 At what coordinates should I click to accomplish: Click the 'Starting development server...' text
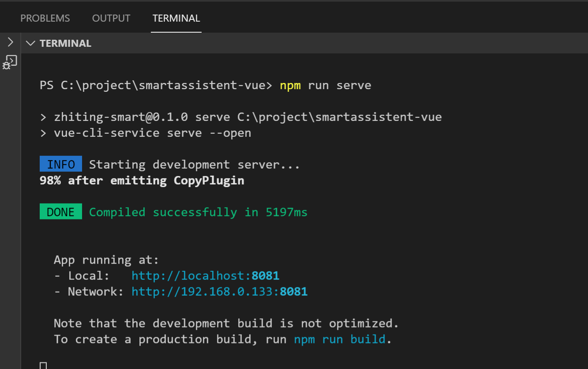click(195, 165)
